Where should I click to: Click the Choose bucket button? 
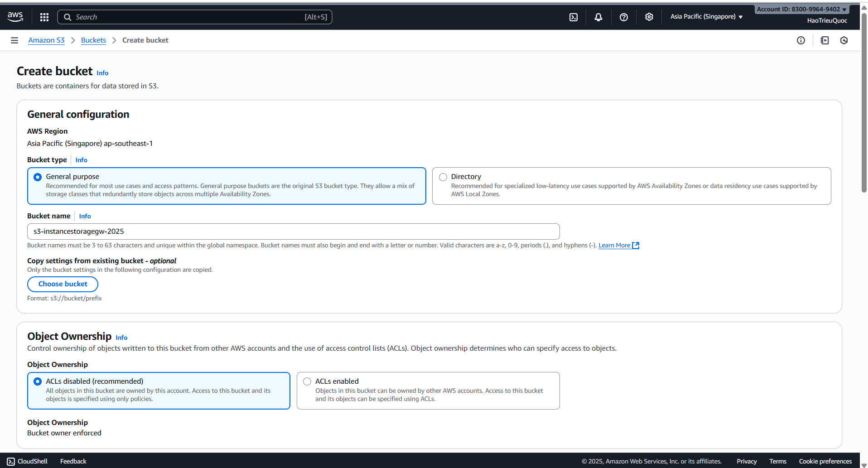[63, 284]
